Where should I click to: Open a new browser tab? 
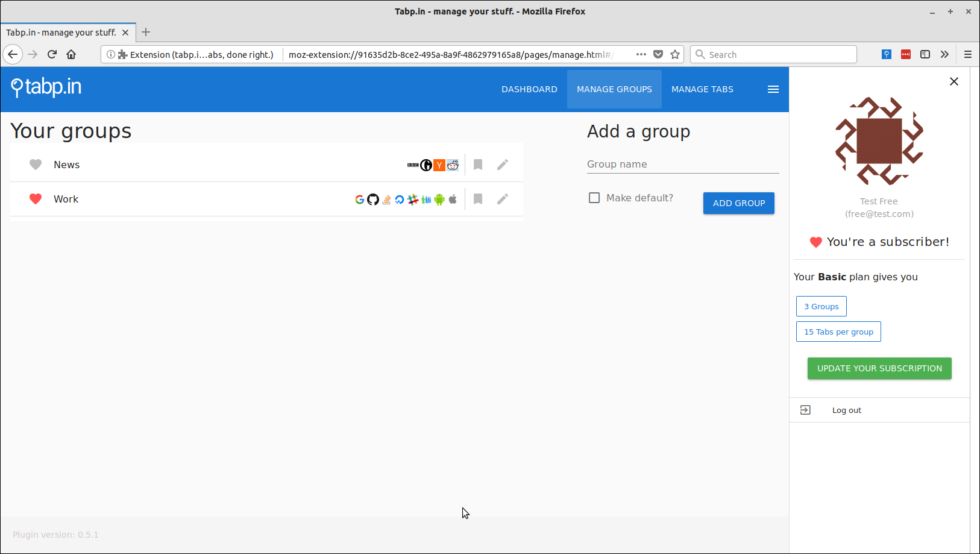point(146,32)
